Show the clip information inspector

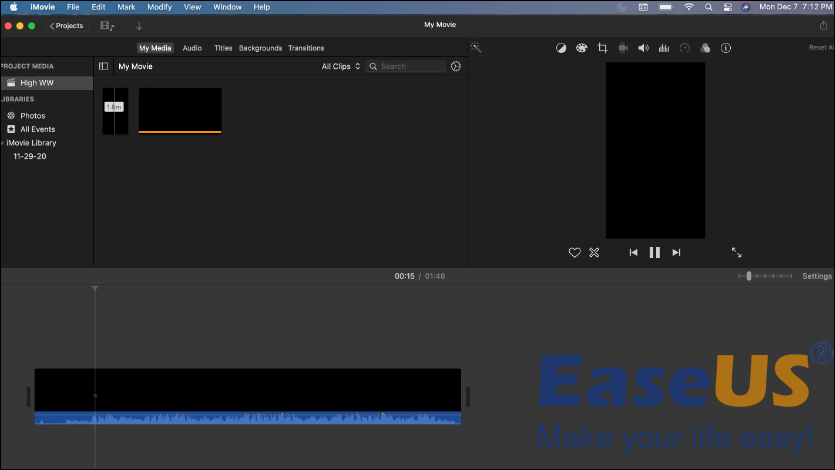coord(726,48)
